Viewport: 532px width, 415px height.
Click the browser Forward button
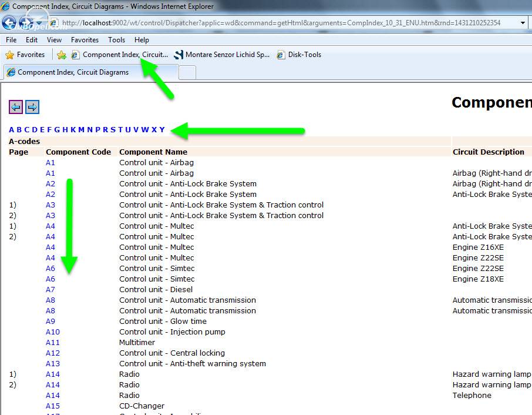click(26, 23)
